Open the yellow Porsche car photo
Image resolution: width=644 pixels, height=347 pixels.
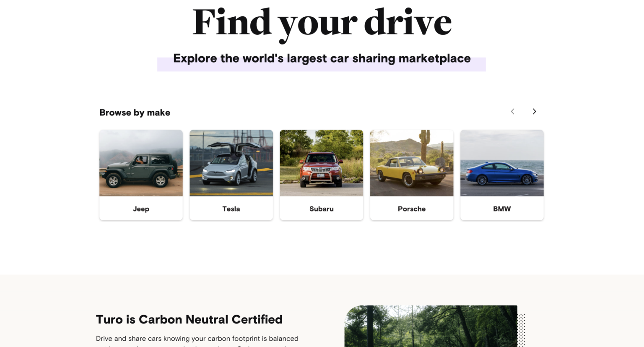(x=412, y=163)
